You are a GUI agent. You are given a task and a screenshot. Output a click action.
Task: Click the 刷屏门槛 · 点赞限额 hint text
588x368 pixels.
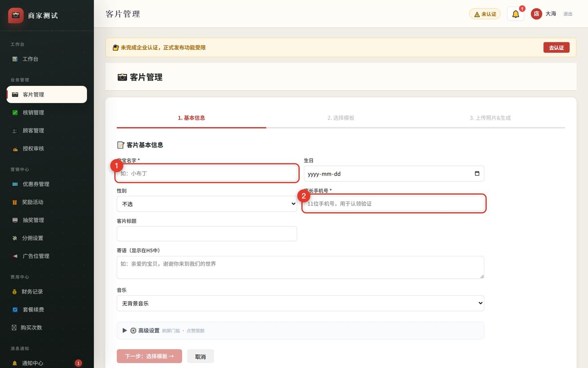(x=183, y=331)
